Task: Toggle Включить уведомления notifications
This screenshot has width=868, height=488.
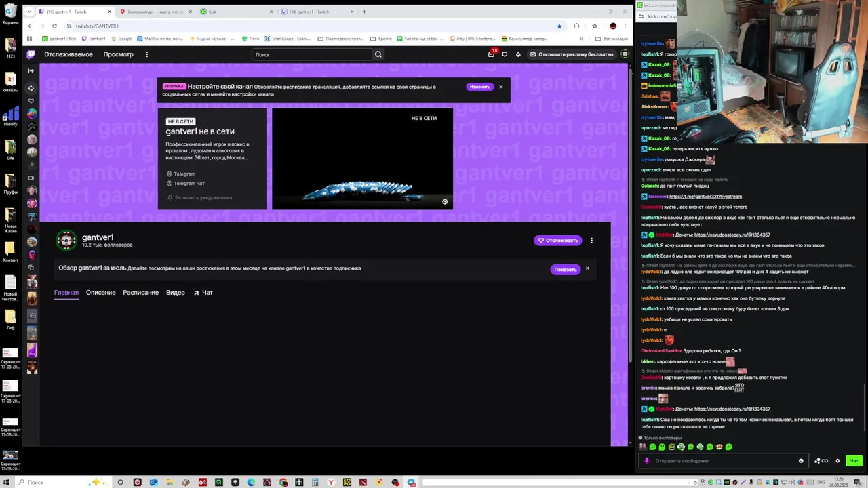Action: tap(199, 197)
